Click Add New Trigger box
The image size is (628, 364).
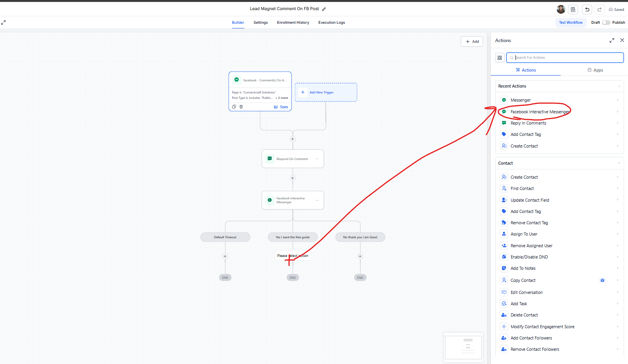(326, 92)
